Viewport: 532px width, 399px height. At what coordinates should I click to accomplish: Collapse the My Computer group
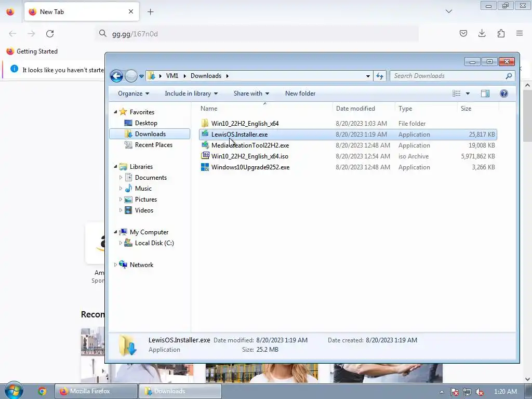coord(115,232)
